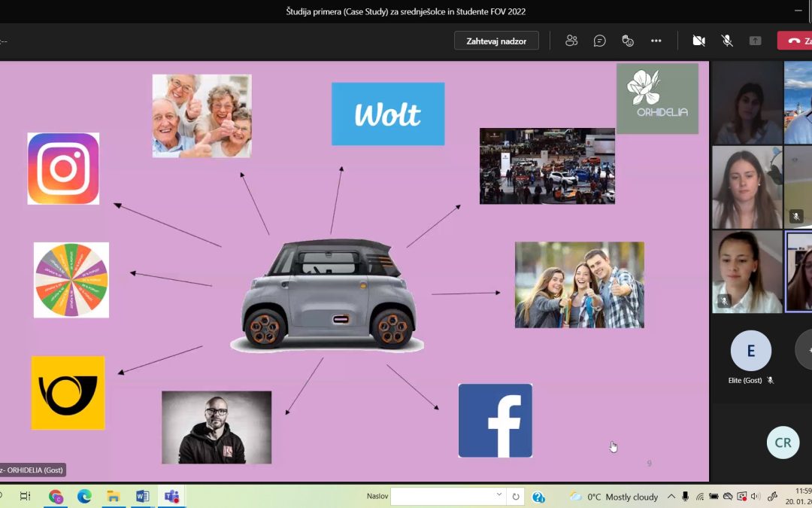The image size is (812, 508).
Task: Click the Wolt logo on the slide
Action: pos(388,114)
